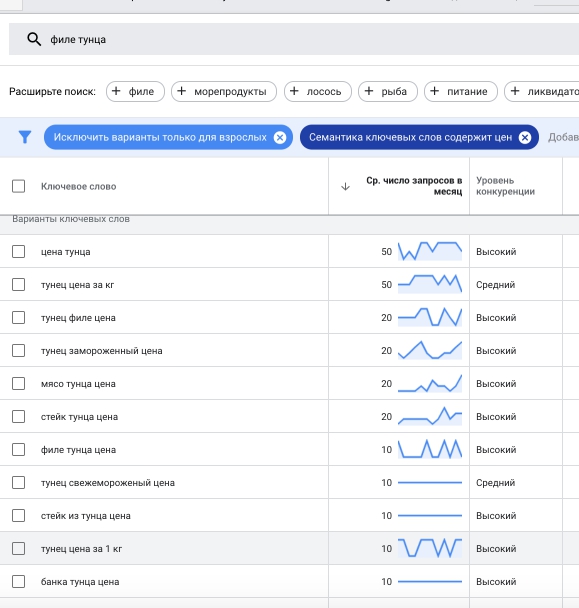Open the filter funnel icon
This screenshot has height=608, width=579.
(25, 137)
